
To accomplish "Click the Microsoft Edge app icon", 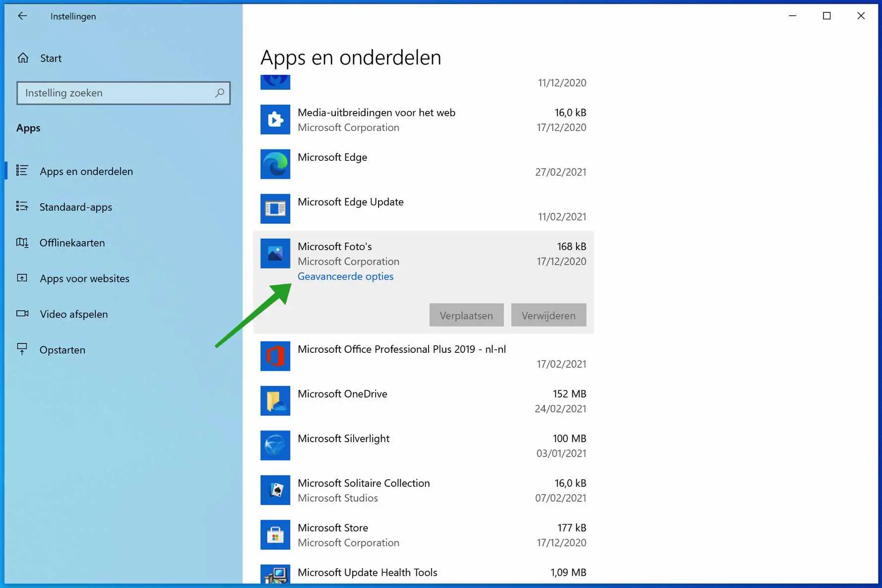I will pos(275,164).
